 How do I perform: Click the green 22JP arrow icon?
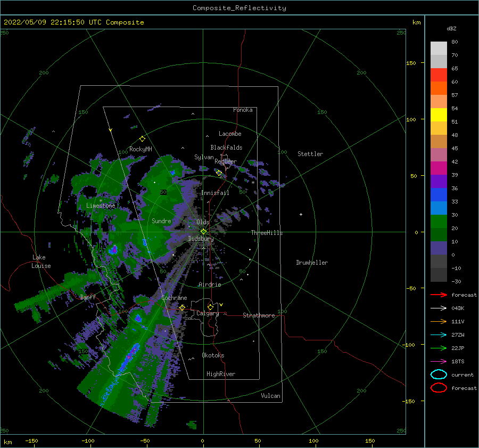pyautogui.click(x=439, y=348)
